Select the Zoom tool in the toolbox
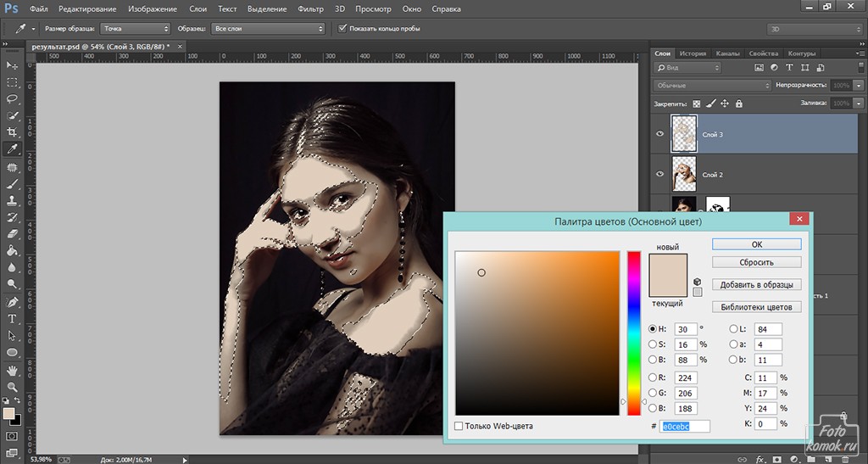 [12, 387]
